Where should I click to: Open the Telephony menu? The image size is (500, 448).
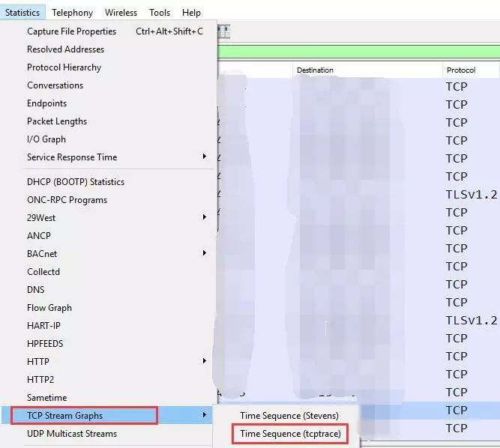(73, 13)
